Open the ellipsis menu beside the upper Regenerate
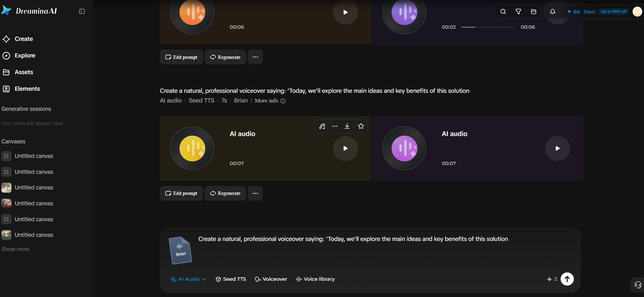Screen dimensions: 644x297 coord(255,57)
